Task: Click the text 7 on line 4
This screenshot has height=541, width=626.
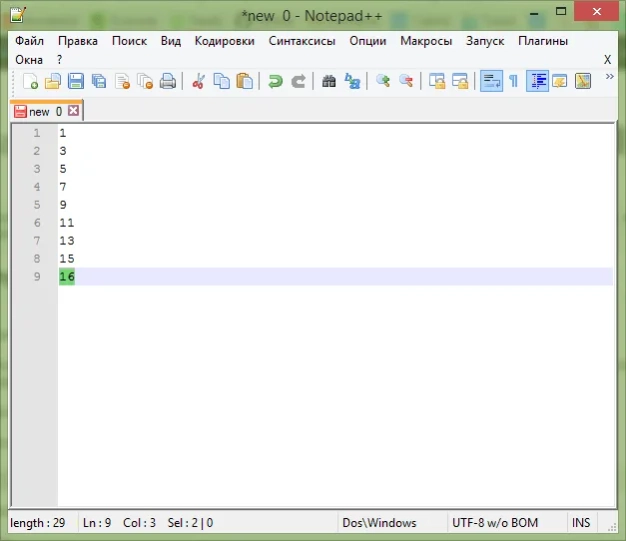Action: click(63, 187)
